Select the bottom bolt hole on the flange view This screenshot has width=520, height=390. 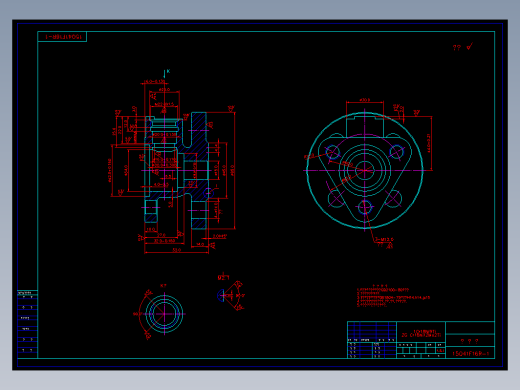tap(365, 207)
